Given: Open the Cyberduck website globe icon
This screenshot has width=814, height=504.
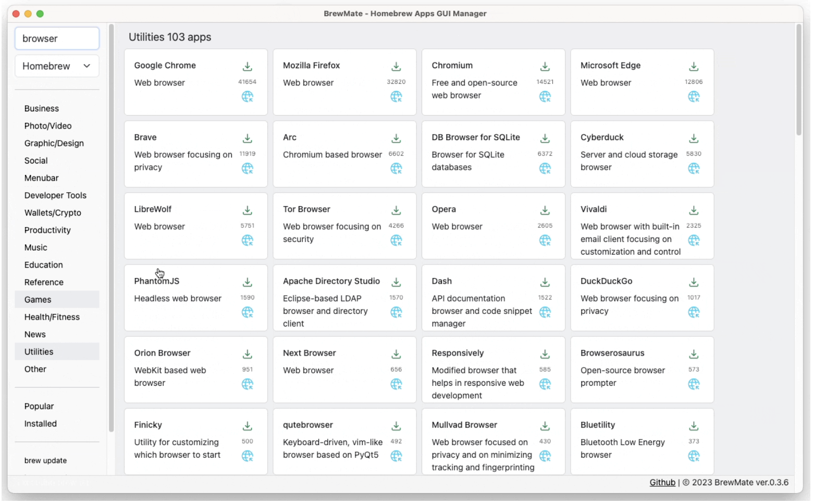Looking at the screenshot, I should tap(694, 169).
